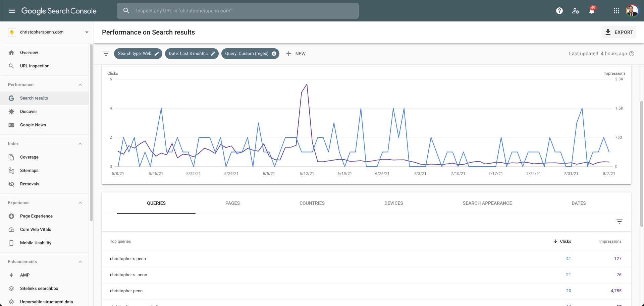
Task: Collapse the Index section
Action: [x=80, y=144]
